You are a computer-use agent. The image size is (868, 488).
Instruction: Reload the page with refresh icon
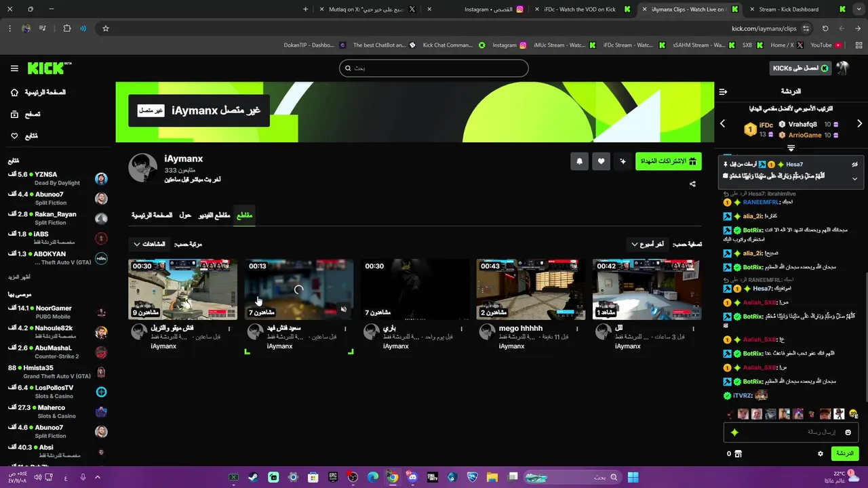[x=825, y=28]
